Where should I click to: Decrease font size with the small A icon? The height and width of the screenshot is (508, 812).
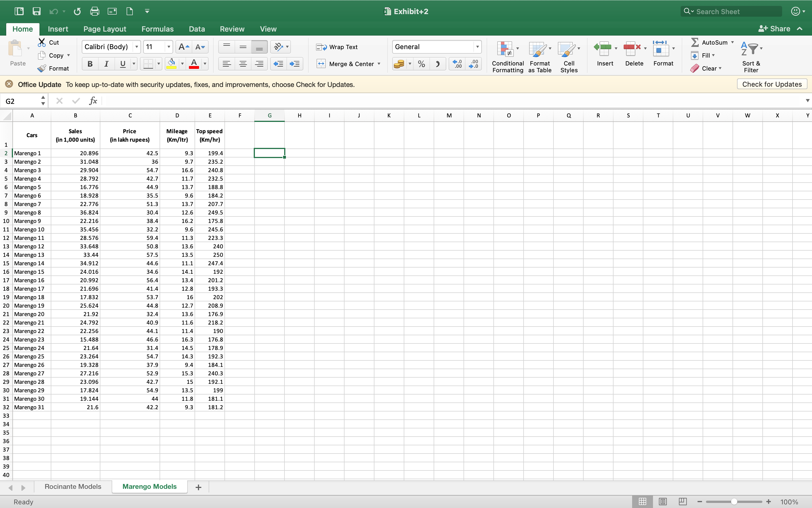point(200,47)
